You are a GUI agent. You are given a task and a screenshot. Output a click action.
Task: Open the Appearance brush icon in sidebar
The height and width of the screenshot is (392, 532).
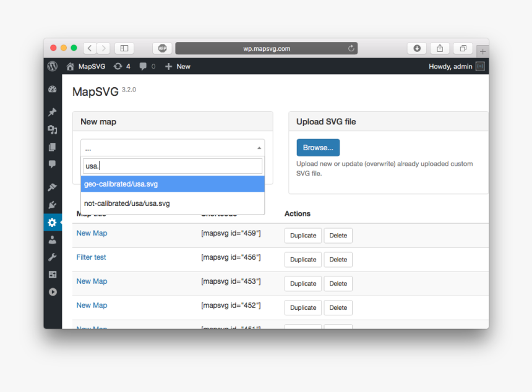tap(52, 187)
